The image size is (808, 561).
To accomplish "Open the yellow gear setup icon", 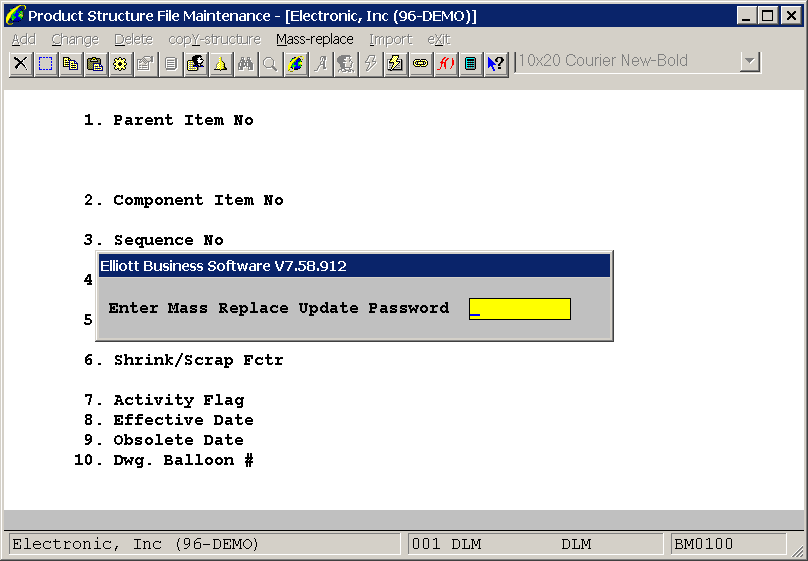I will pos(120,64).
